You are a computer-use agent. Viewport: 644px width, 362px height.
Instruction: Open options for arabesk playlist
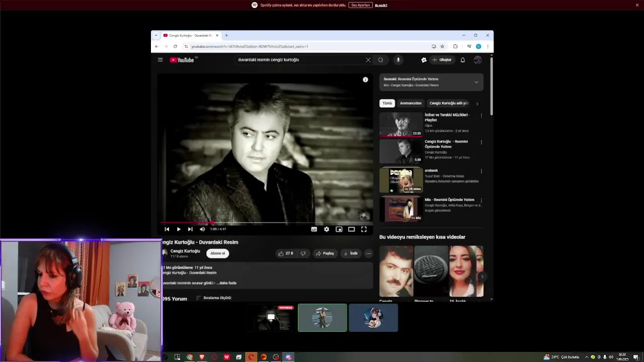(481, 171)
